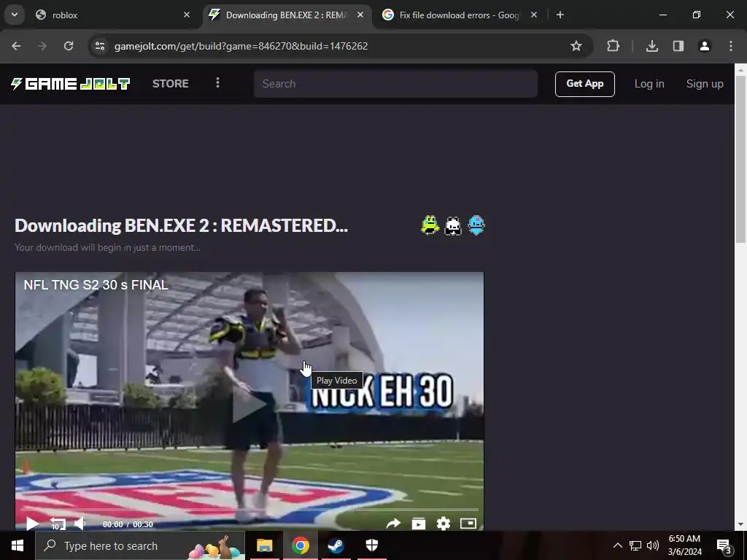Rewind the video 10 seconds

[x=57, y=524]
